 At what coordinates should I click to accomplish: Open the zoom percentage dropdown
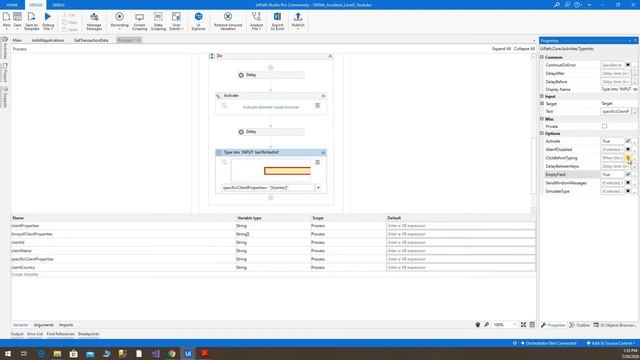[x=514, y=325]
